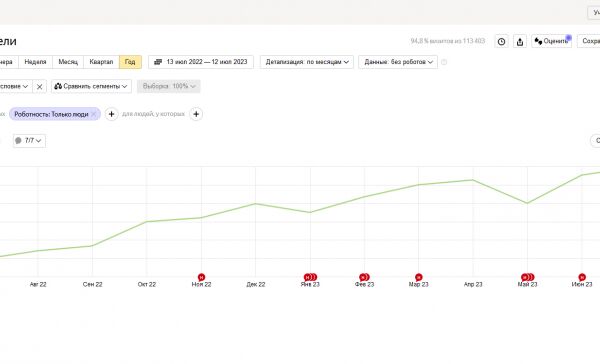Select the Неделя period tab

point(35,62)
